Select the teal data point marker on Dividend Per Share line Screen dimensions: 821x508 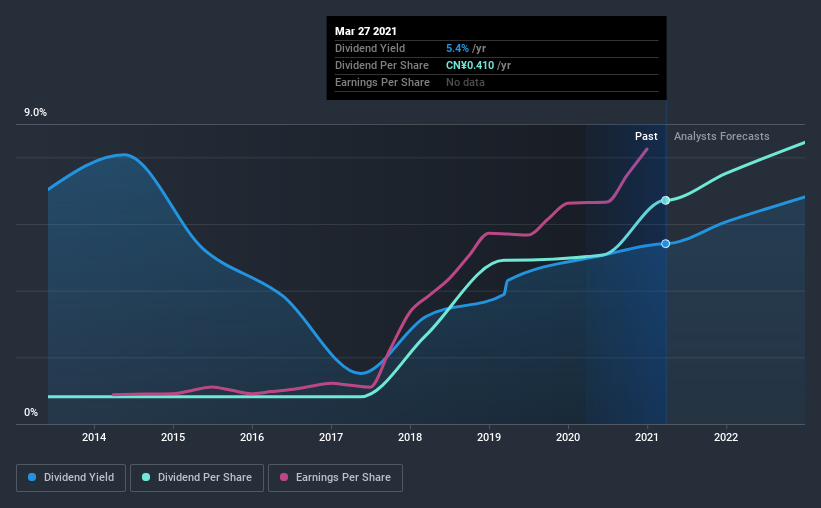coord(665,200)
